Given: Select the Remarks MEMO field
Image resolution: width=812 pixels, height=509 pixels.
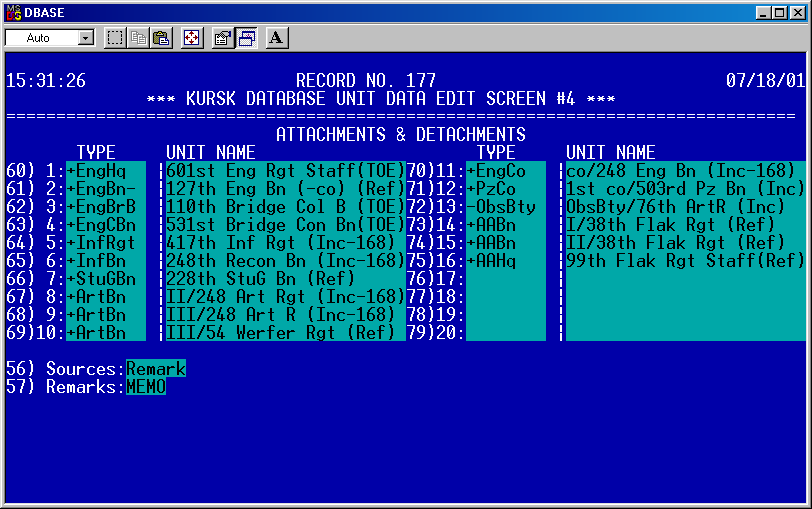Looking at the screenshot, I should [146, 387].
